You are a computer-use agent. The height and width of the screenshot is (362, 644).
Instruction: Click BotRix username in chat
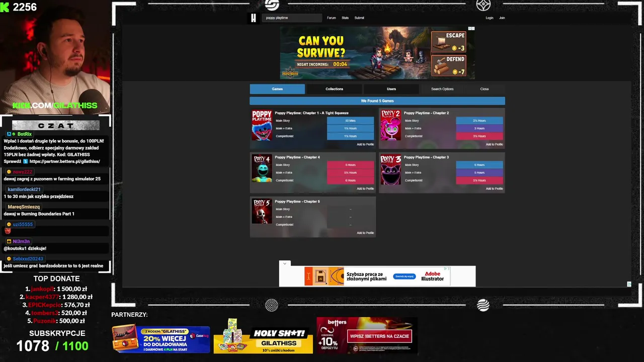point(24,134)
